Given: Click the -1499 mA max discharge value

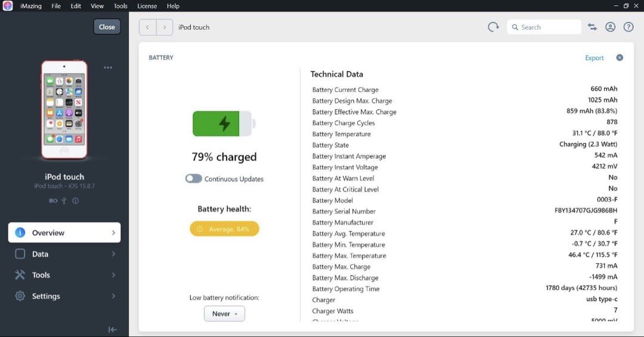Looking at the screenshot, I should (x=603, y=277).
